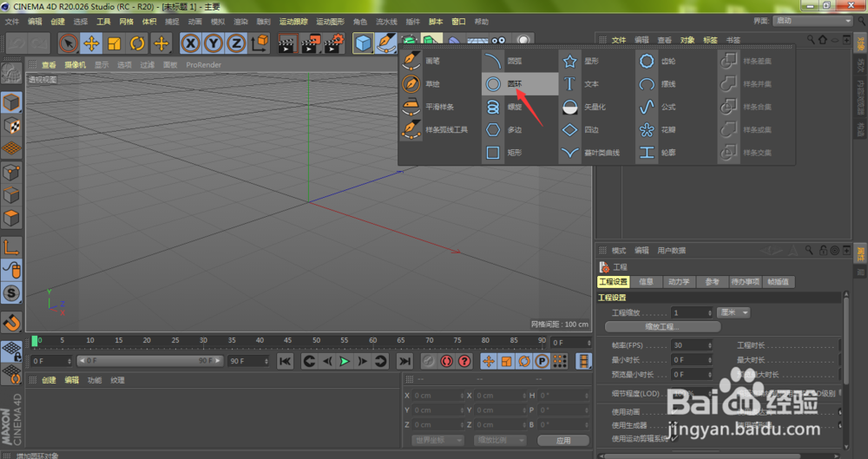Open the 用户数据 attribute menu

coord(672,250)
